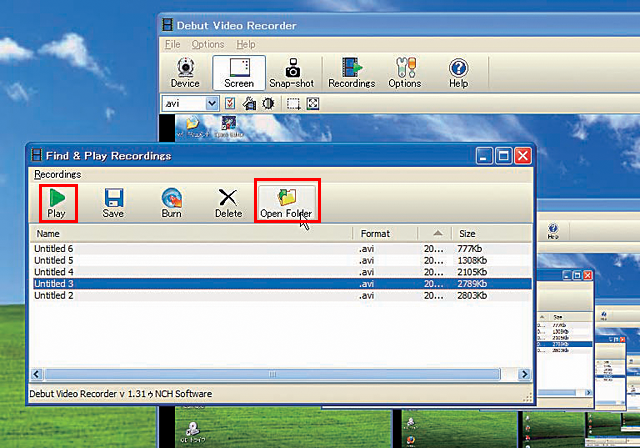Click the Open Folder button
The image size is (640, 448).
(287, 201)
